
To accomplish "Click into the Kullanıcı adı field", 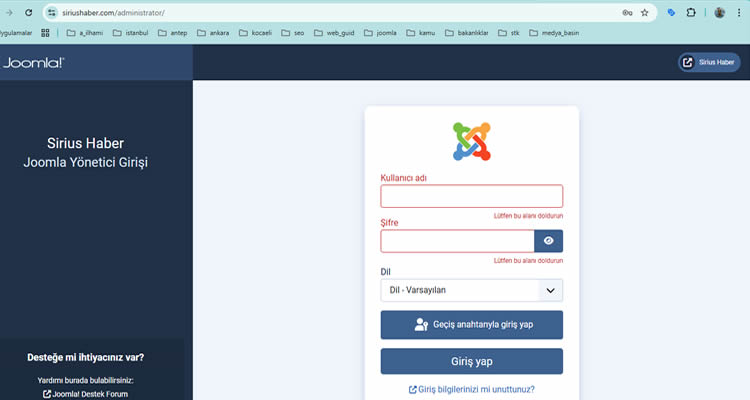I will pos(472,196).
